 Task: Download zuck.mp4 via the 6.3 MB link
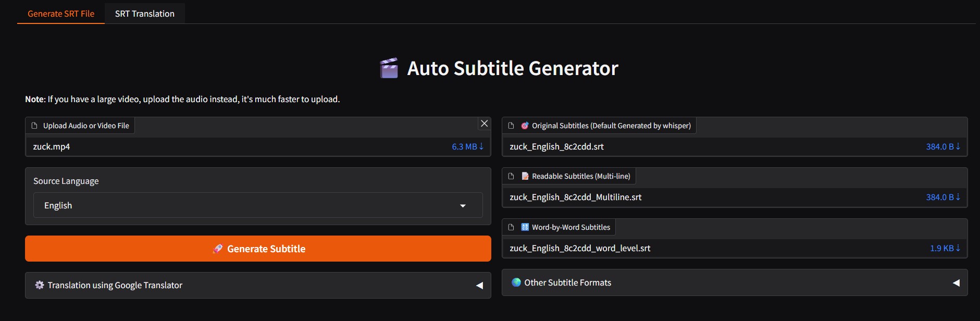(x=467, y=147)
